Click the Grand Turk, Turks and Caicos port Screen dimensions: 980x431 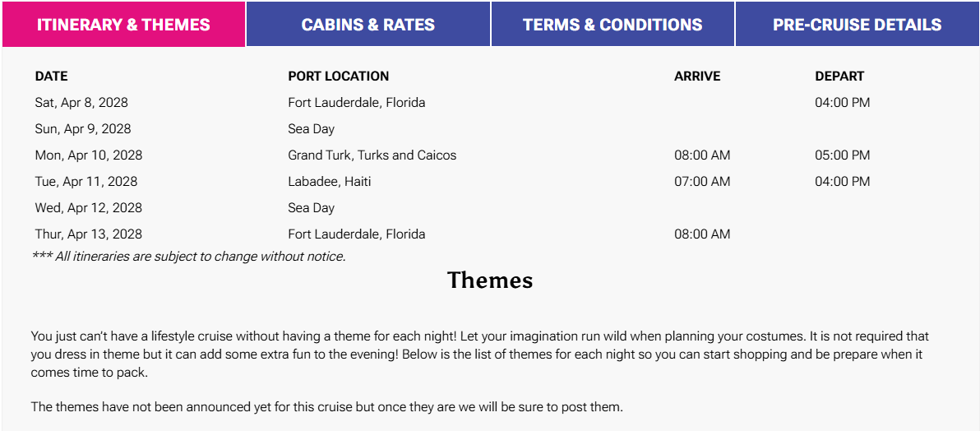click(372, 155)
